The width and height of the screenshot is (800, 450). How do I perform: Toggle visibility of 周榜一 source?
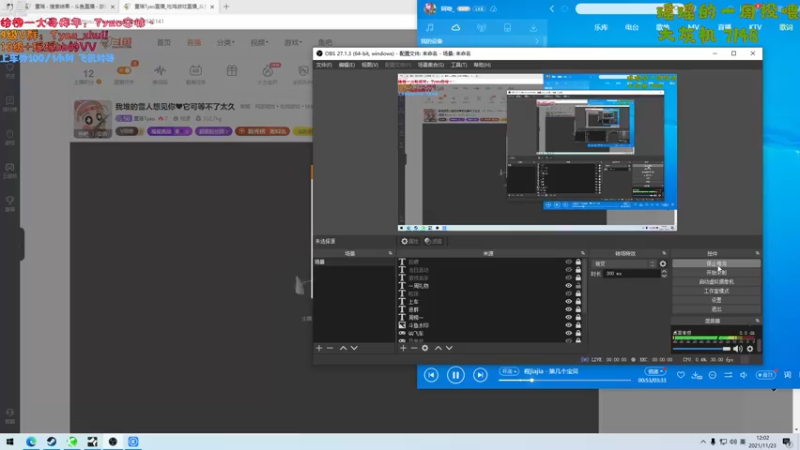[x=568, y=317]
